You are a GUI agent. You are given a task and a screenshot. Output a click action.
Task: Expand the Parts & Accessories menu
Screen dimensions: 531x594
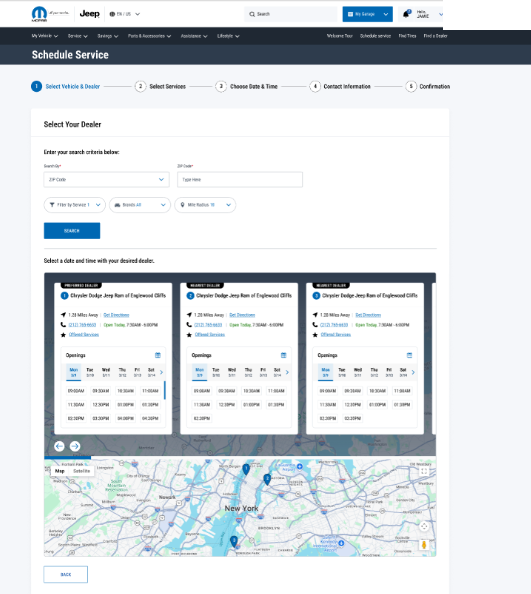tap(149, 36)
